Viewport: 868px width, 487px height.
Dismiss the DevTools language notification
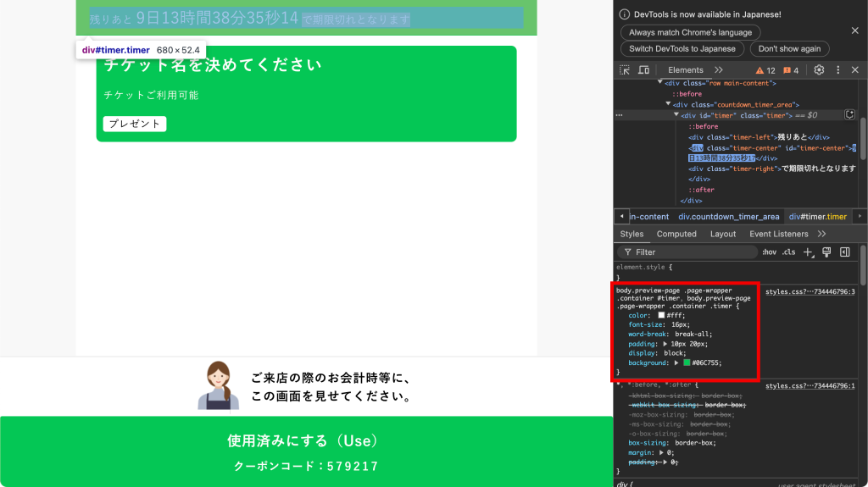pos(854,30)
